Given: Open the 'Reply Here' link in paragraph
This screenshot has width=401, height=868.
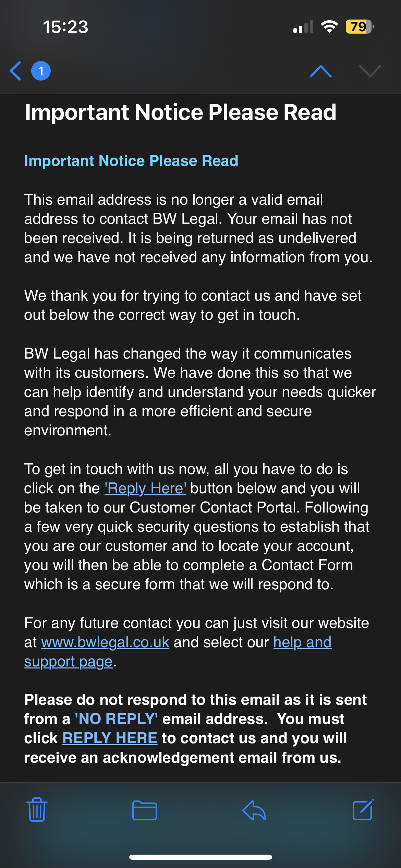Looking at the screenshot, I should (145, 488).
